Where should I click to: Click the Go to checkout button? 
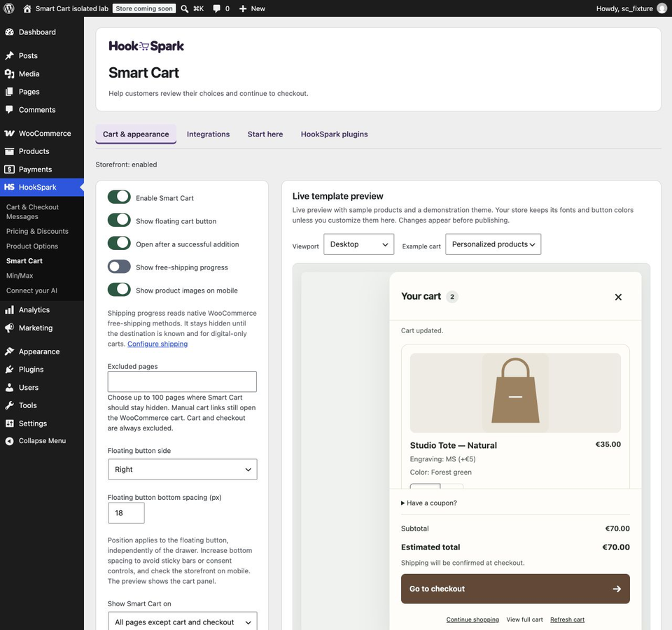point(515,589)
